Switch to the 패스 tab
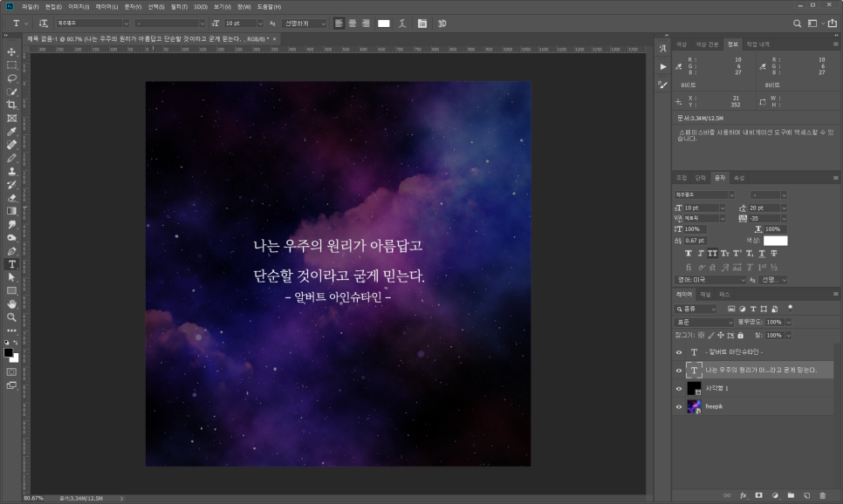The height and width of the screenshot is (504, 843). pos(724,295)
